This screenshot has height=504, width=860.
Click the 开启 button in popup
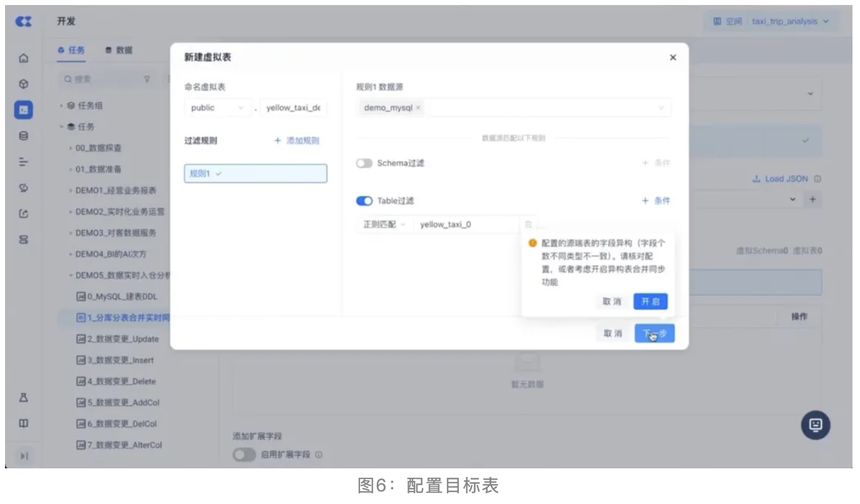pos(650,301)
